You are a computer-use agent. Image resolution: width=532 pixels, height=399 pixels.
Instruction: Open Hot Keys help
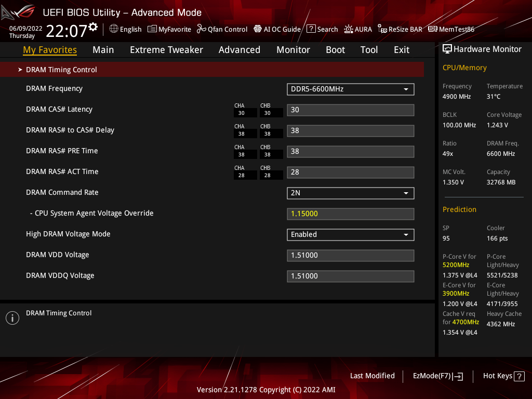click(503, 376)
